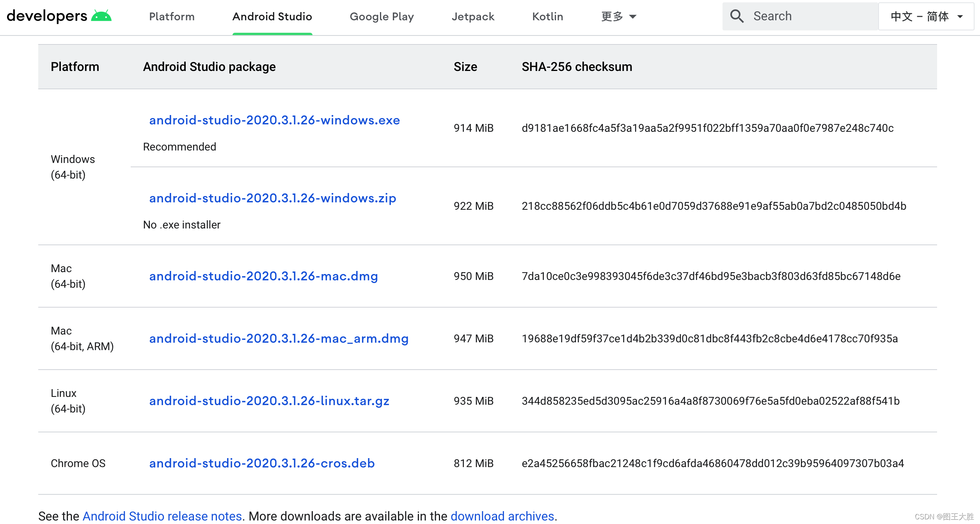Screen dimensions: 980x524
Task: Click the 更多 menu label
Action: 612,16
